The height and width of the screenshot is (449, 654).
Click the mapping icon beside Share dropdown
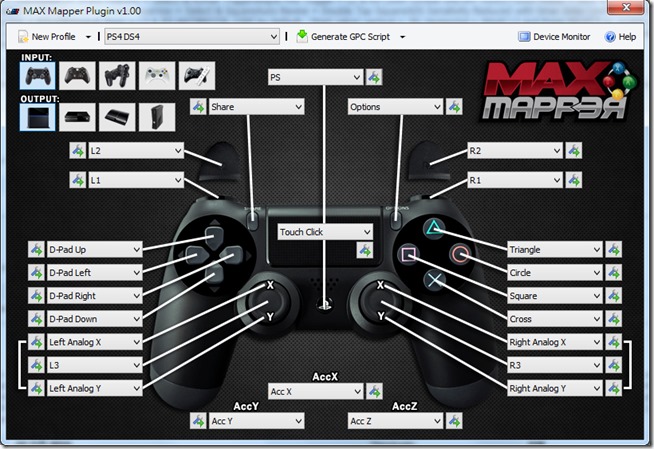tap(198, 107)
